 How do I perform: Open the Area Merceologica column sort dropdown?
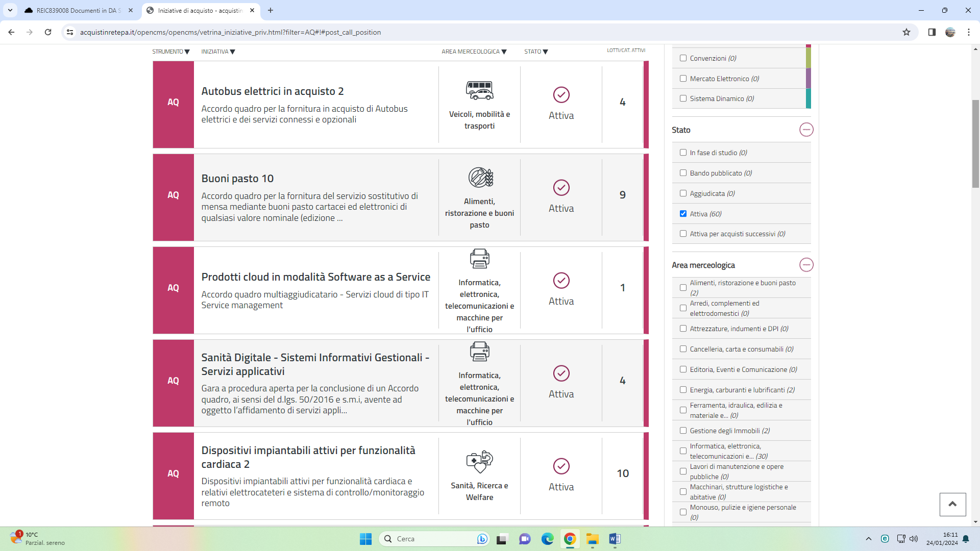pos(474,52)
